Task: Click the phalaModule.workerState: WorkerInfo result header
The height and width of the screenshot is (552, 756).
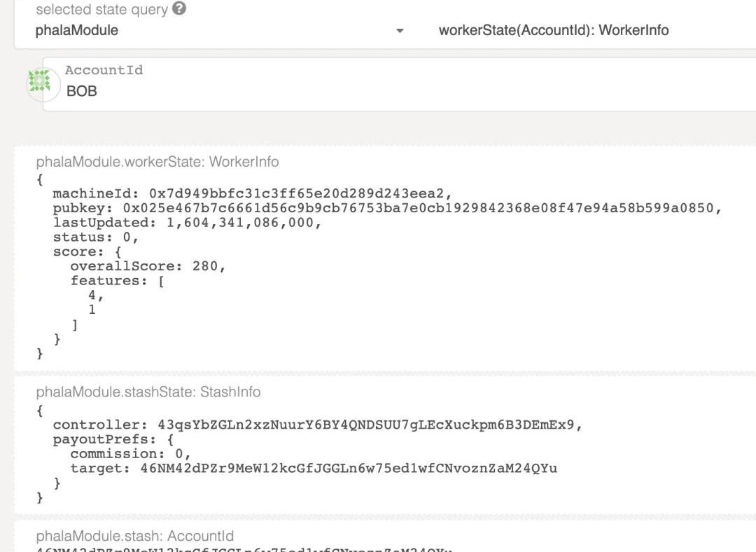Action: 157,162
